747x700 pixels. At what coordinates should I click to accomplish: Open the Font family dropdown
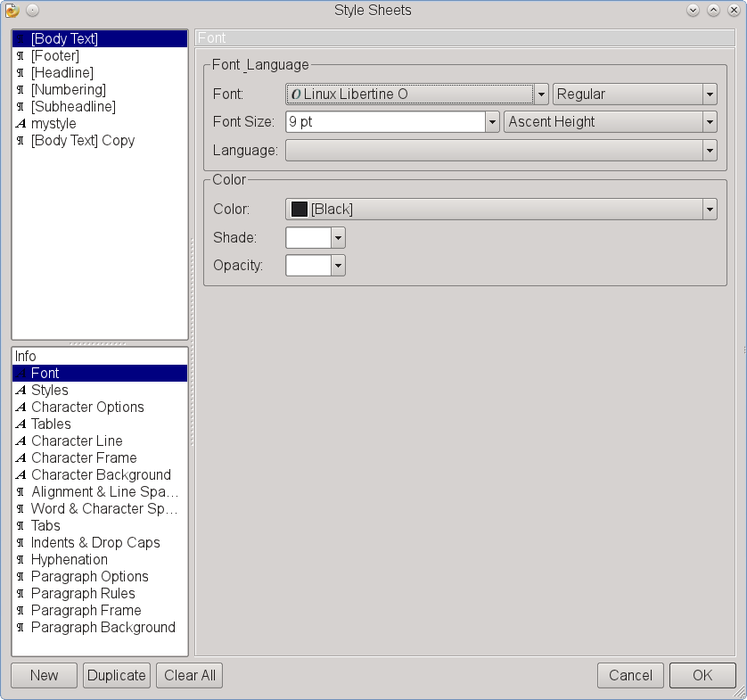pos(540,95)
